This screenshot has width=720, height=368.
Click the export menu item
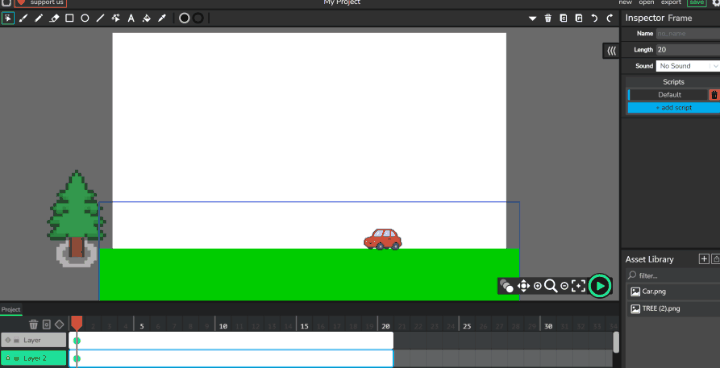(671, 2)
